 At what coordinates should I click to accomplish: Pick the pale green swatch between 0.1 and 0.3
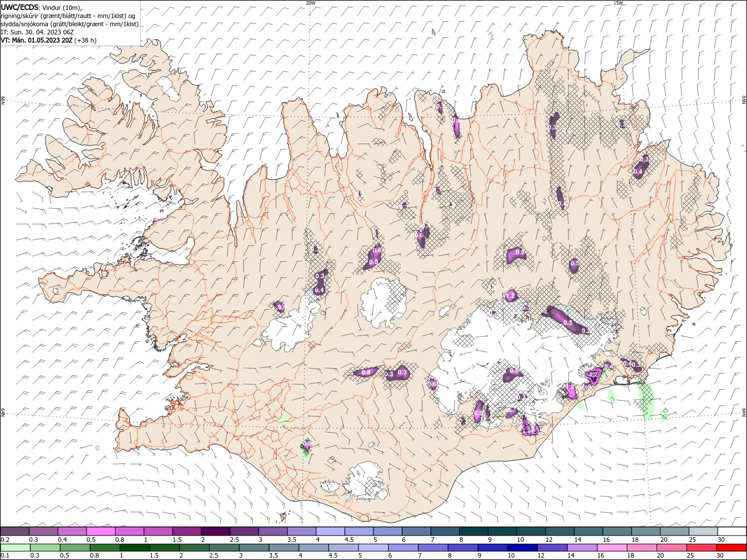15,548
